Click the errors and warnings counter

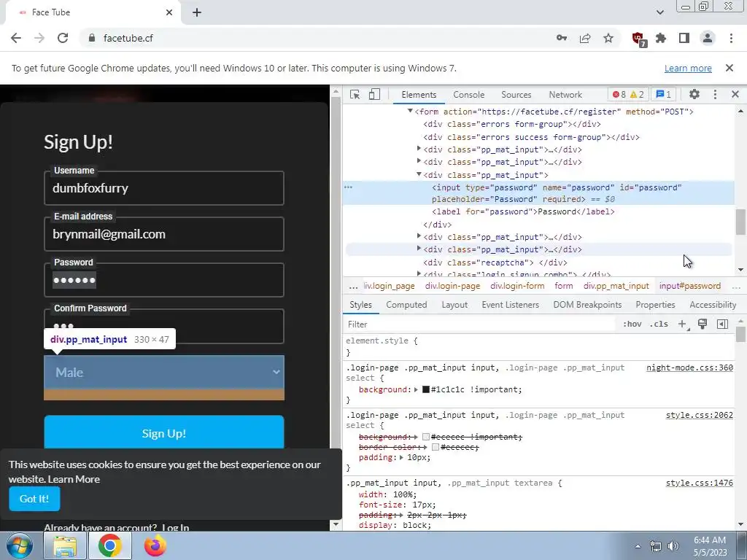click(x=628, y=94)
